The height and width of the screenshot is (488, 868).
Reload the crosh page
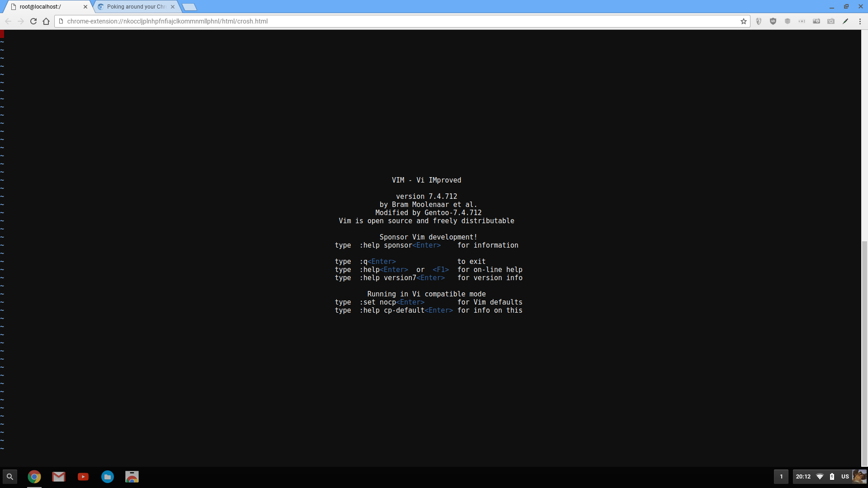[33, 21]
